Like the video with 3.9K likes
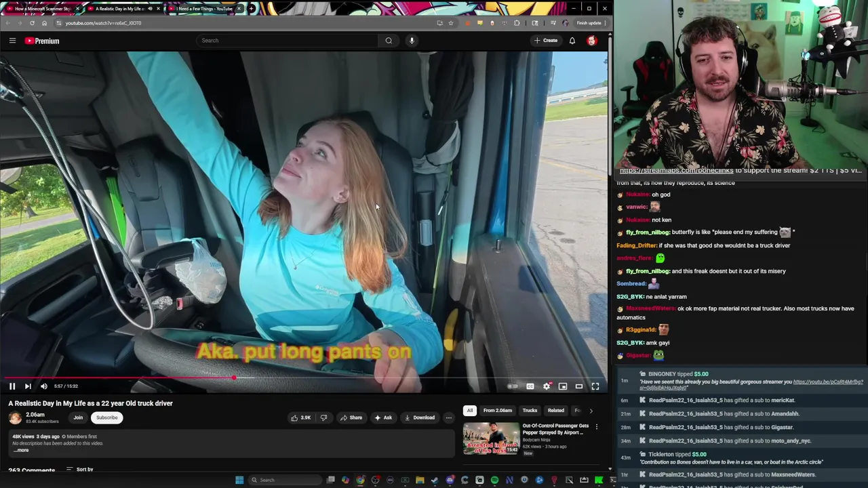Screen dimensions: 868x488 click(x=301, y=418)
